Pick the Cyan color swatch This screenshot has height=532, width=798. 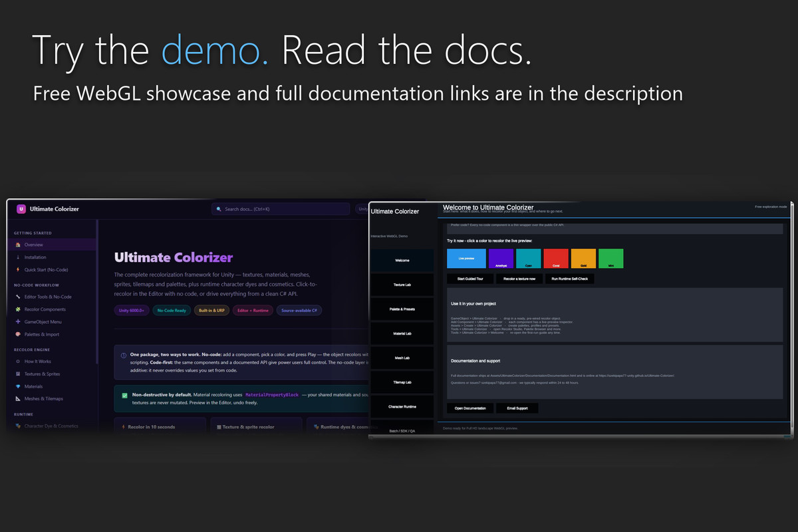click(x=528, y=259)
